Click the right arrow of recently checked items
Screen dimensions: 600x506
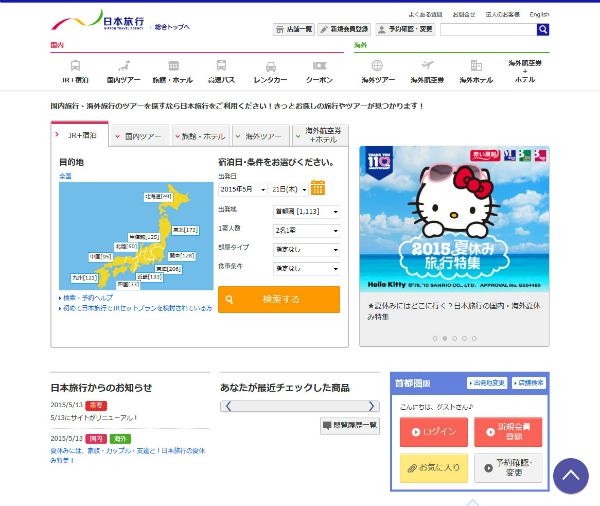coord(371,406)
